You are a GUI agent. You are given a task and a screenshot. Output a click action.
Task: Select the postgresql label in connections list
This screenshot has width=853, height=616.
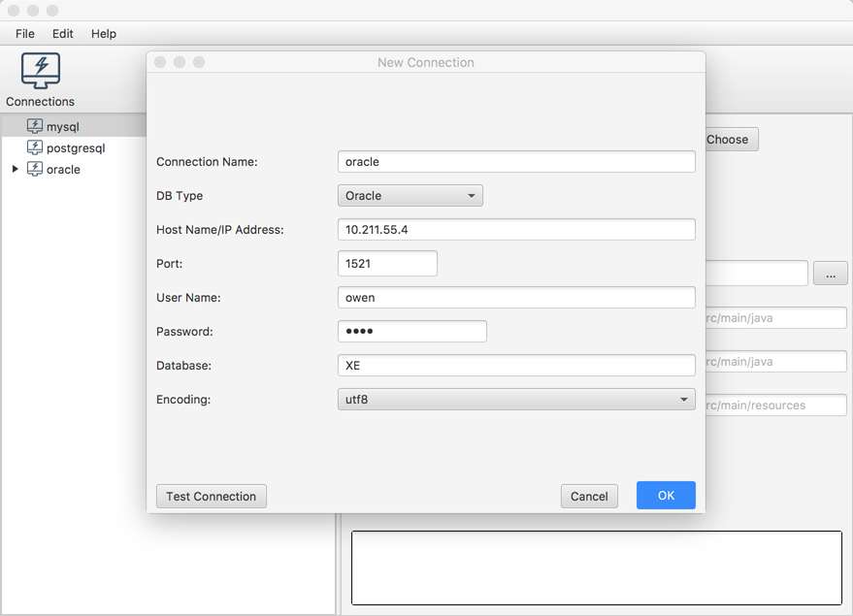pyautogui.click(x=76, y=147)
